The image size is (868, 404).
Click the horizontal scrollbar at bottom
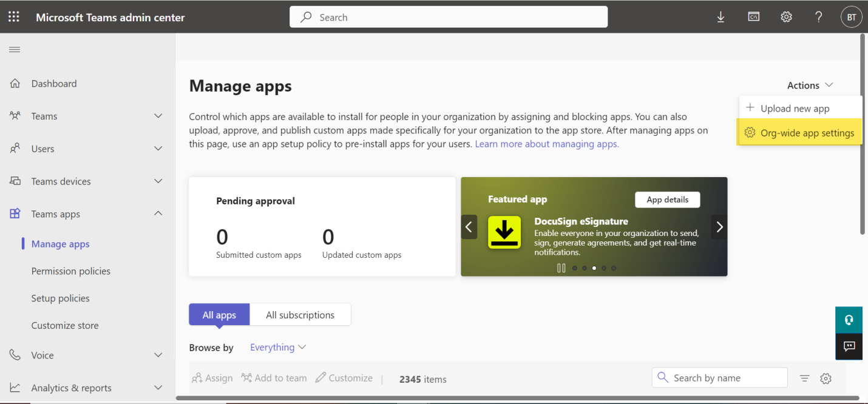(519, 399)
